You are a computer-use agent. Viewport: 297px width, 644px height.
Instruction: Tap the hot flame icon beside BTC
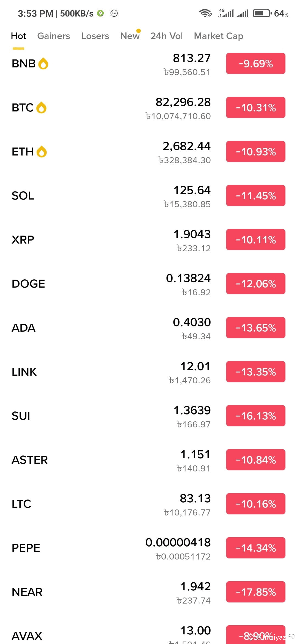pyautogui.click(x=41, y=108)
